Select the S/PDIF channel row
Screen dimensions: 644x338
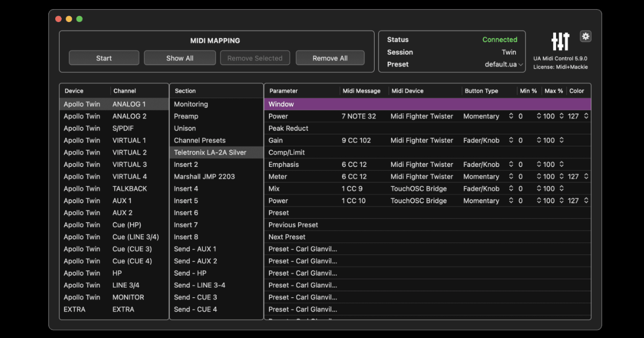(114, 128)
